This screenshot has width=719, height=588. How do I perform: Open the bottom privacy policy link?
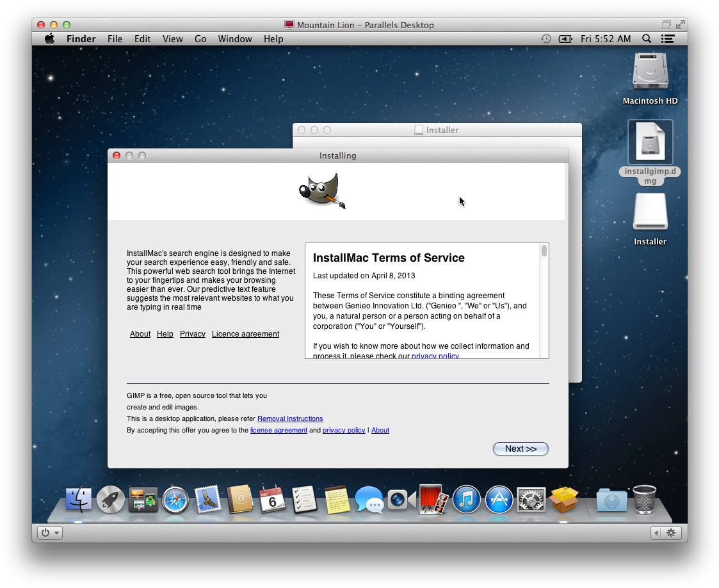(x=343, y=430)
